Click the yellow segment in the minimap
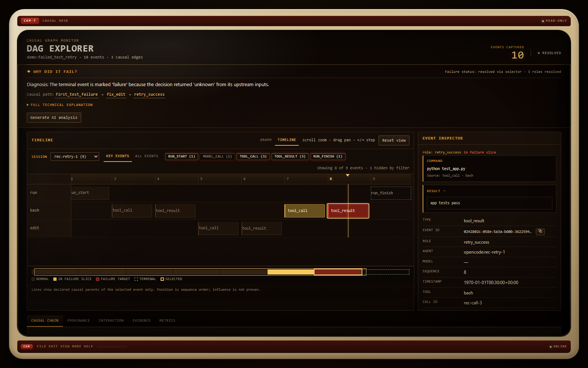The height and width of the screenshot is (368, 588). (291, 272)
